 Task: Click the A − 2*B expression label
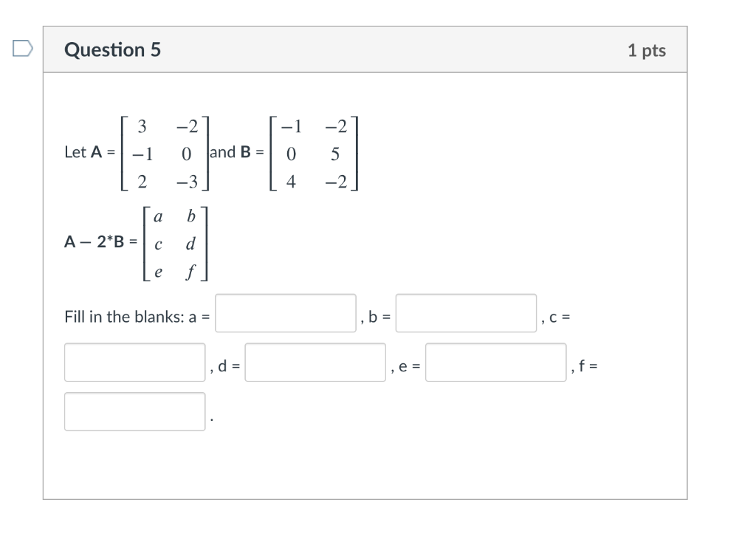(x=100, y=241)
